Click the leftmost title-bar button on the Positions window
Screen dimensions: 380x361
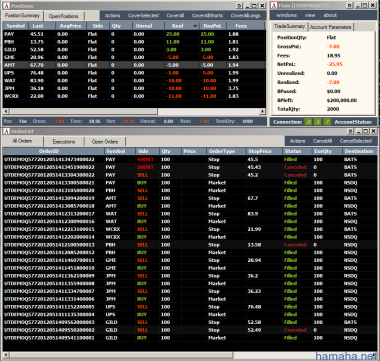(239, 6)
